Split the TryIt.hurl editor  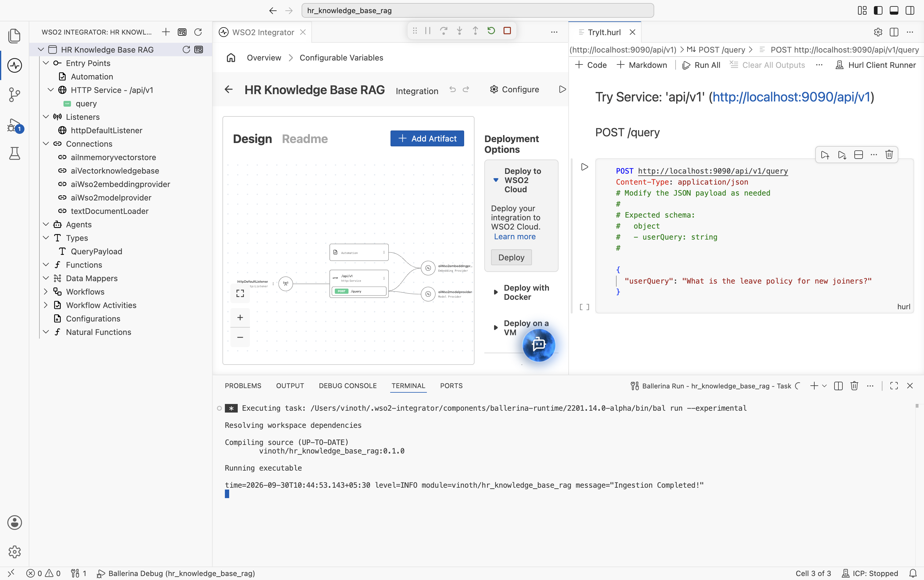(894, 32)
